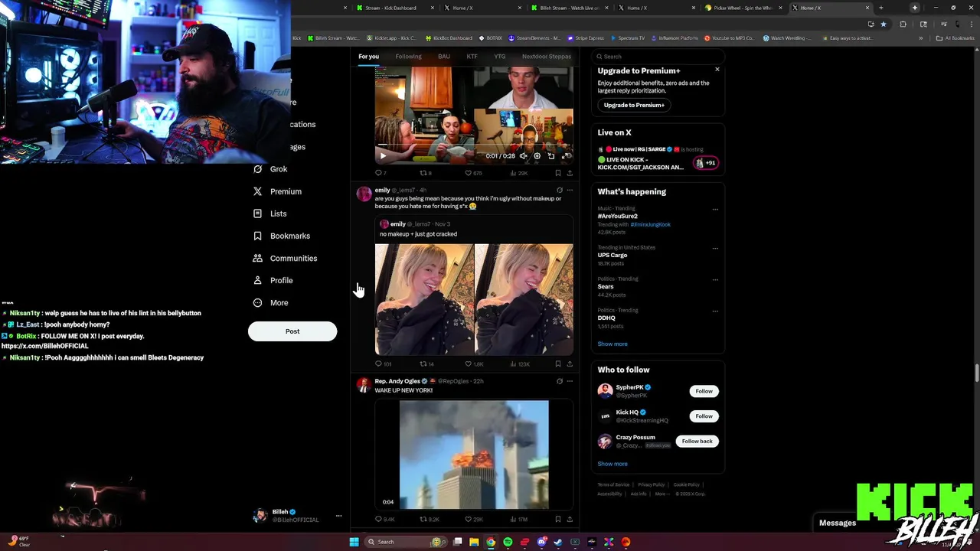Open Profile in the sidebar
The height and width of the screenshot is (551, 980).
[273, 280]
